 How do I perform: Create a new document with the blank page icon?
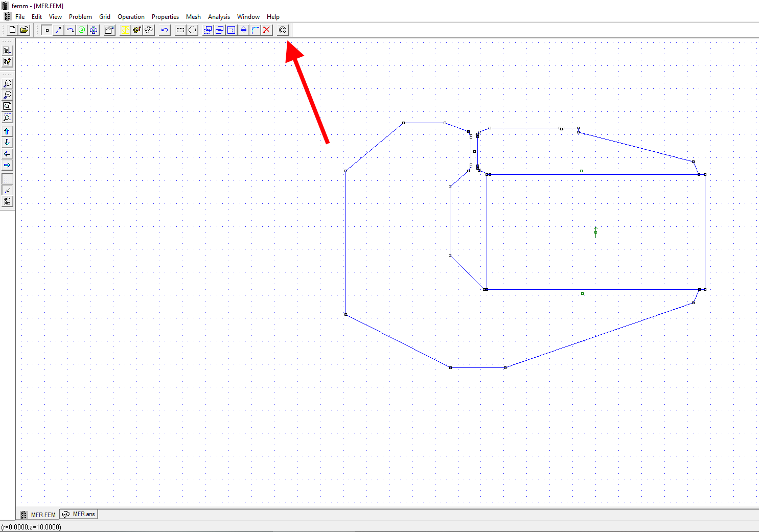pyautogui.click(x=12, y=30)
